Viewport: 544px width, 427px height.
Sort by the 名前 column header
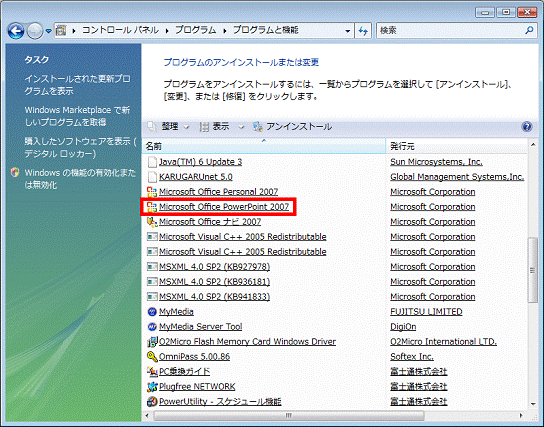pyautogui.click(x=264, y=146)
